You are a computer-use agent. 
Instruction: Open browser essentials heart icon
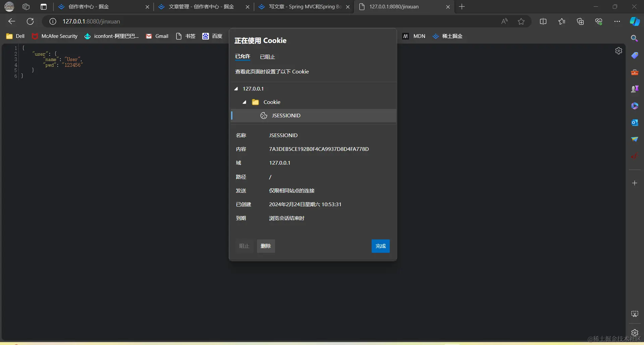pos(599,21)
